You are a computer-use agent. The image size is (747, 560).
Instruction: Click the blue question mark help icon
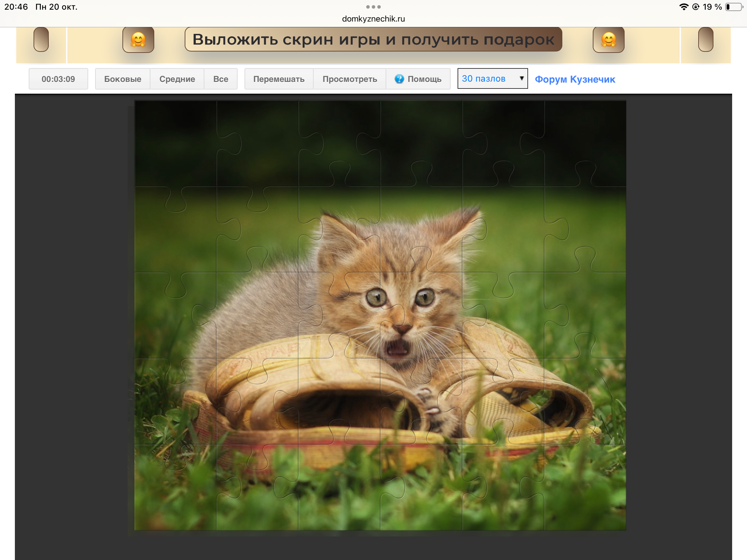pyautogui.click(x=399, y=79)
